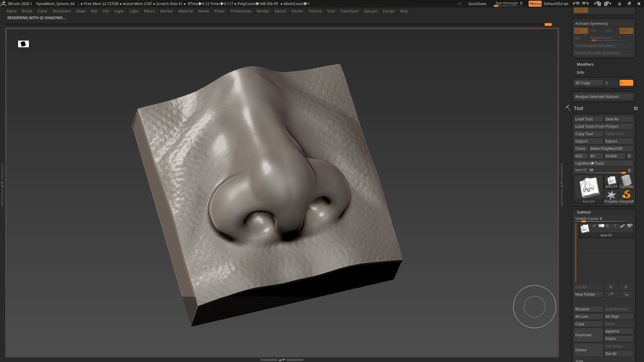
Task: Click load previous UI colors icon
Action: point(598,4)
